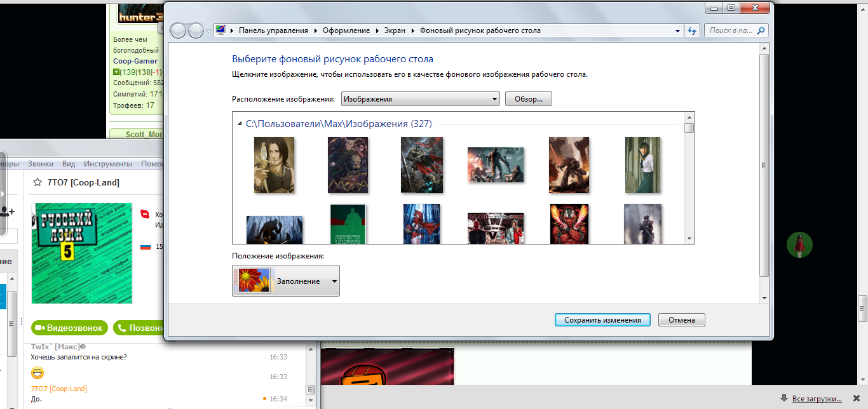Viewport: 868px width, 409px height.
Task: Click the image list scrollbar down arrow
Action: point(689,239)
